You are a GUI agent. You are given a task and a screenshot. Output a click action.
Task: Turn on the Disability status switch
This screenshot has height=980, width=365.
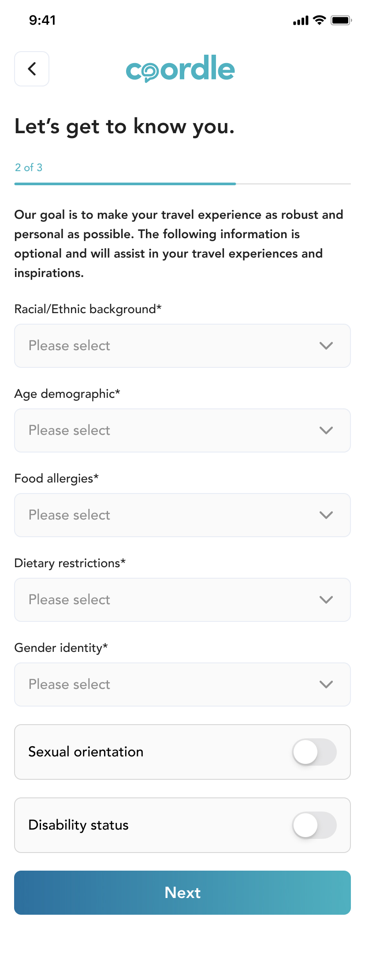tap(314, 825)
